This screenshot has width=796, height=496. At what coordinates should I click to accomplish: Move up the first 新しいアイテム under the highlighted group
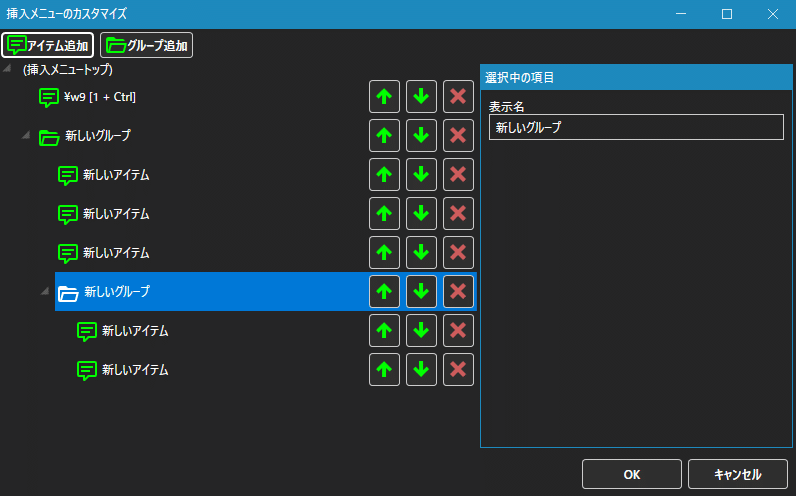coord(384,330)
